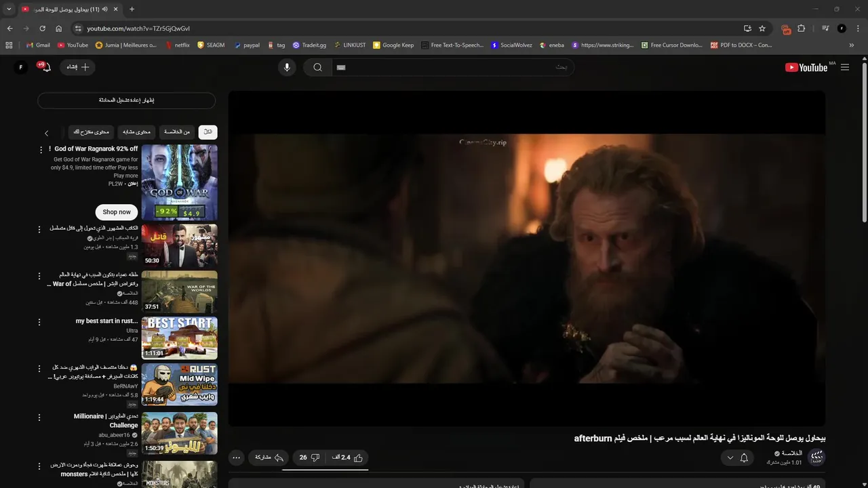
Task: Mute the tab via speaker icon
Action: click(x=105, y=9)
